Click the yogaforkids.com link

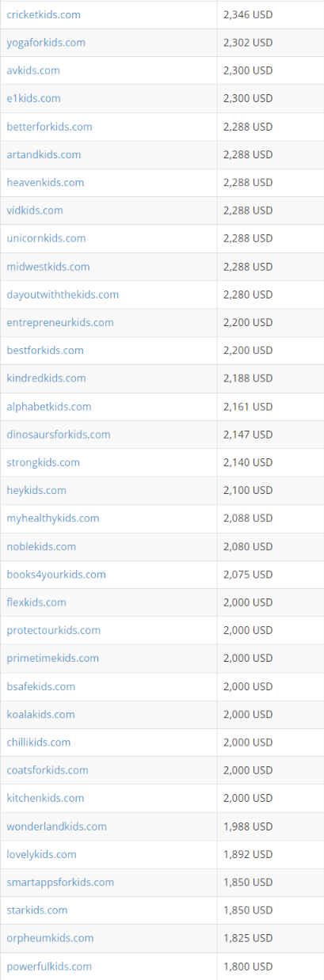[46, 43]
